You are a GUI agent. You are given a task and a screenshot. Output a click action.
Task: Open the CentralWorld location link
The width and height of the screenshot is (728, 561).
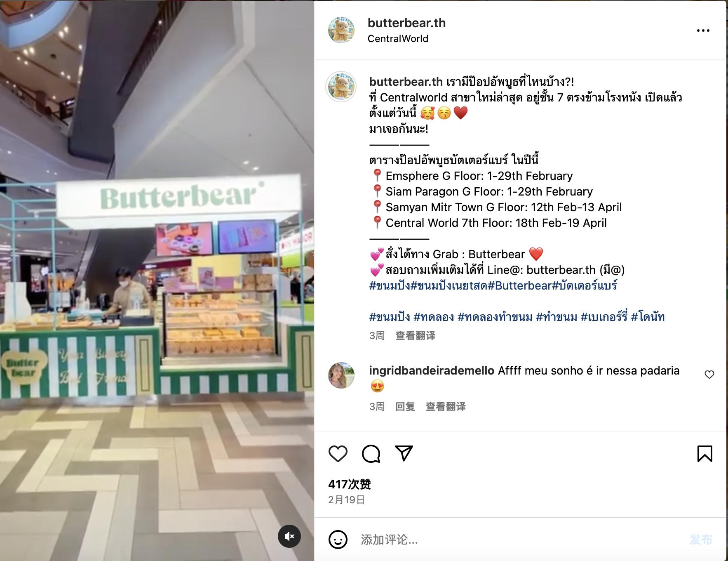point(398,38)
